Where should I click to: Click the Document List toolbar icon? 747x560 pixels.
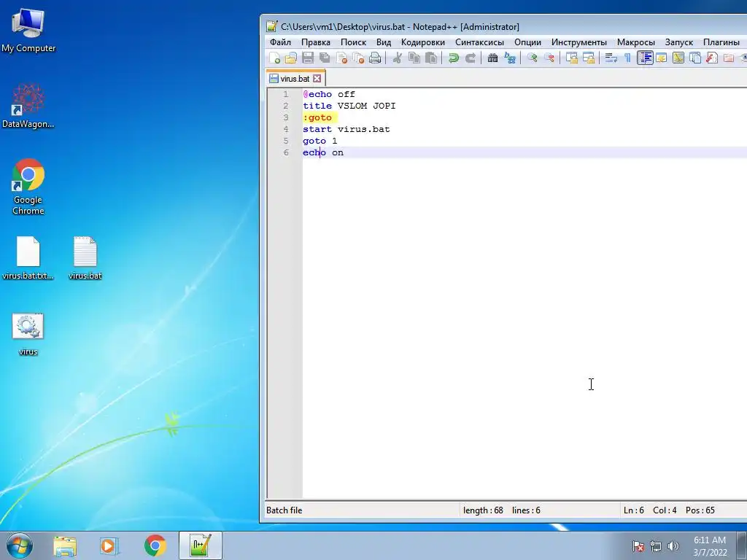click(x=695, y=58)
